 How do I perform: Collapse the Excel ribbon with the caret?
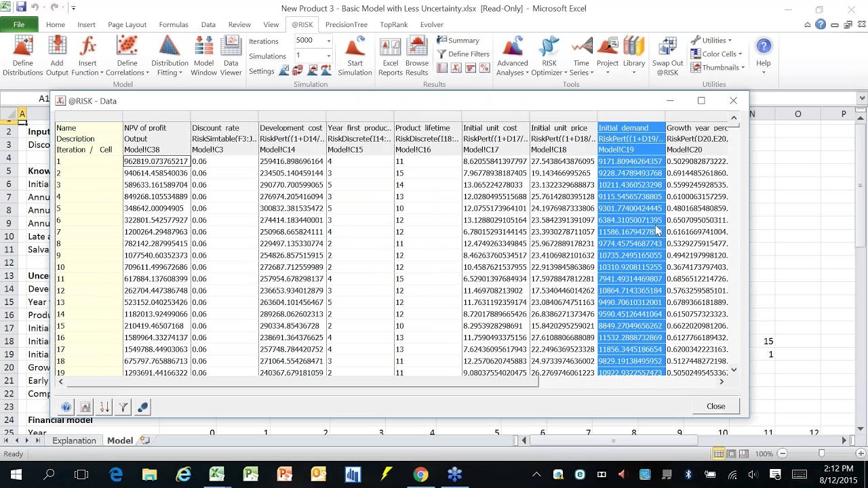pos(807,24)
